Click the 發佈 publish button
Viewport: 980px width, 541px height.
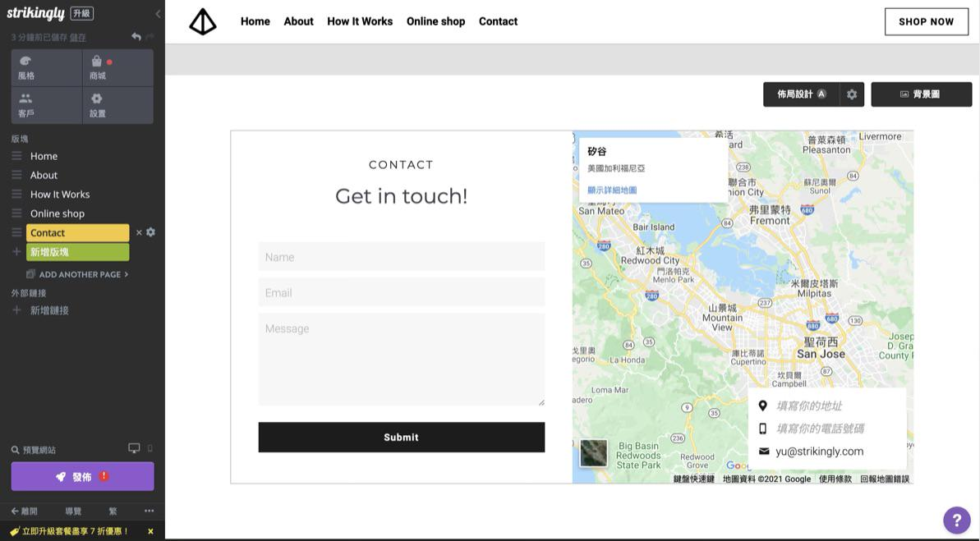coord(82,476)
